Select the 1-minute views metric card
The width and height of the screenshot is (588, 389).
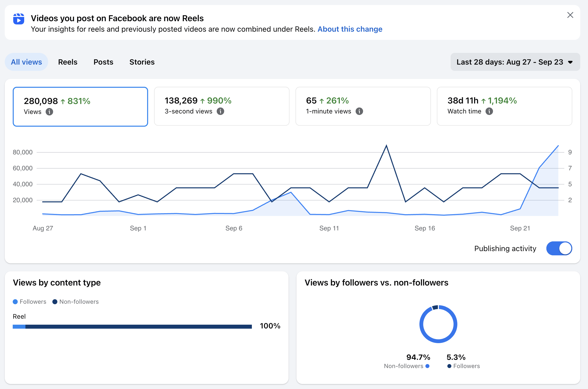(363, 106)
